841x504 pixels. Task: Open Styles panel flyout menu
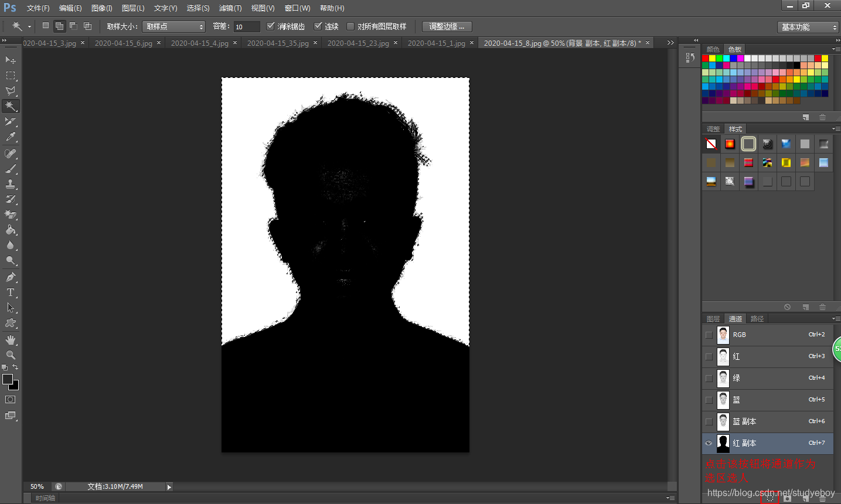click(x=836, y=129)
